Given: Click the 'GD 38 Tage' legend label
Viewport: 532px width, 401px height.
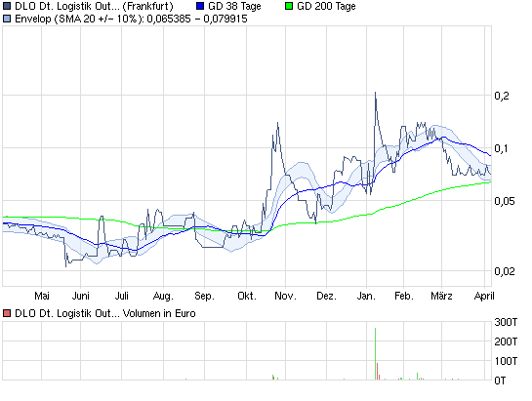Looking at the screenshot, I should [234, 6].
